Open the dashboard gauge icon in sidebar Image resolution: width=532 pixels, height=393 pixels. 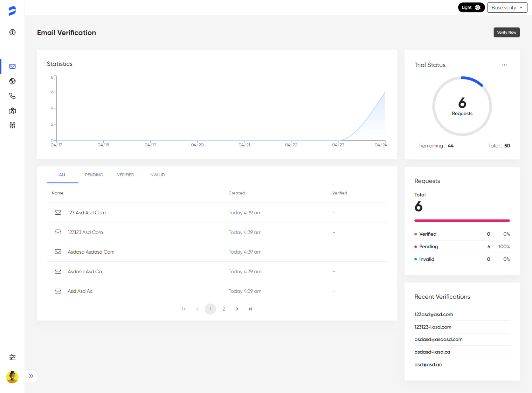[12, 32]
